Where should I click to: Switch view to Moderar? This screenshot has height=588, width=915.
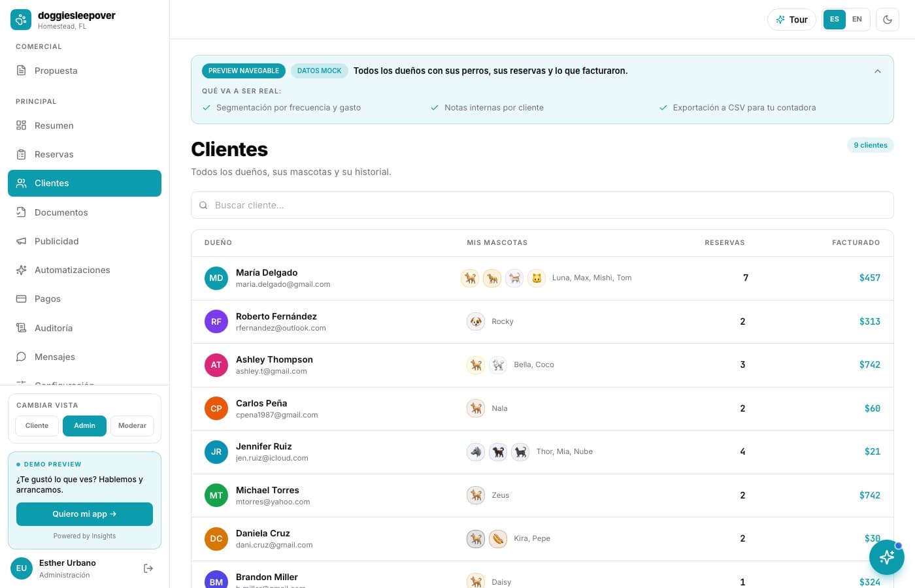click(132, 425)
